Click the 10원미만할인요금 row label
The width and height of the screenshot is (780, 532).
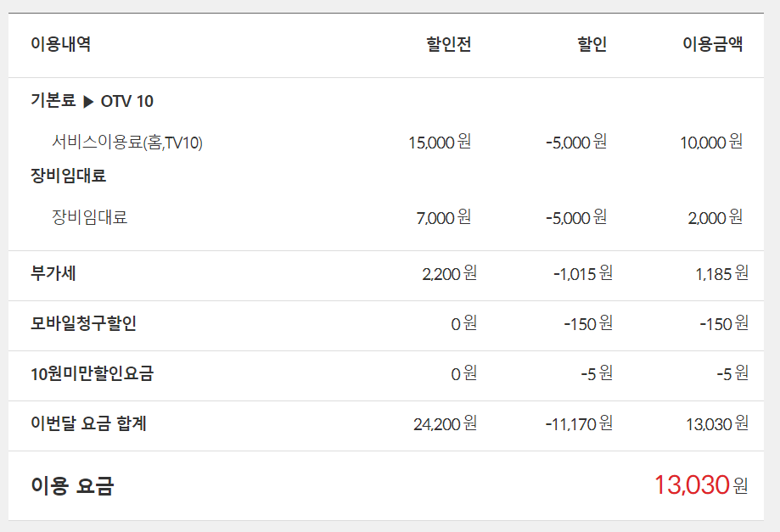coord(92,373)
